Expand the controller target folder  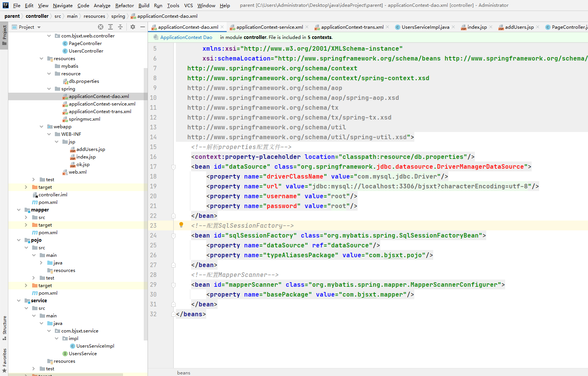click(x=26, y=187)
